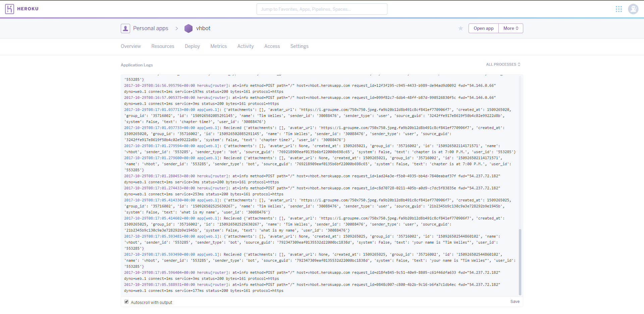Open the process filter selector
Viewport: 644px width, 314px height.
pyautogui.click(x=503, y=64)
